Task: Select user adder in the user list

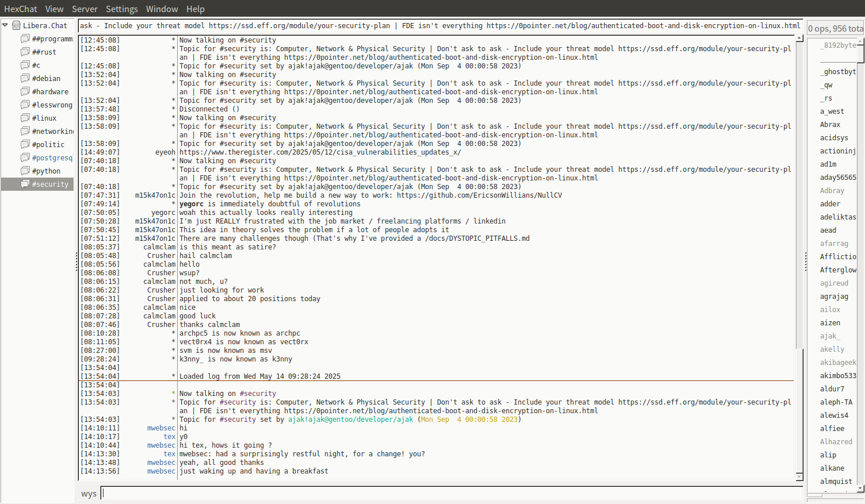Action: point(830,204)
